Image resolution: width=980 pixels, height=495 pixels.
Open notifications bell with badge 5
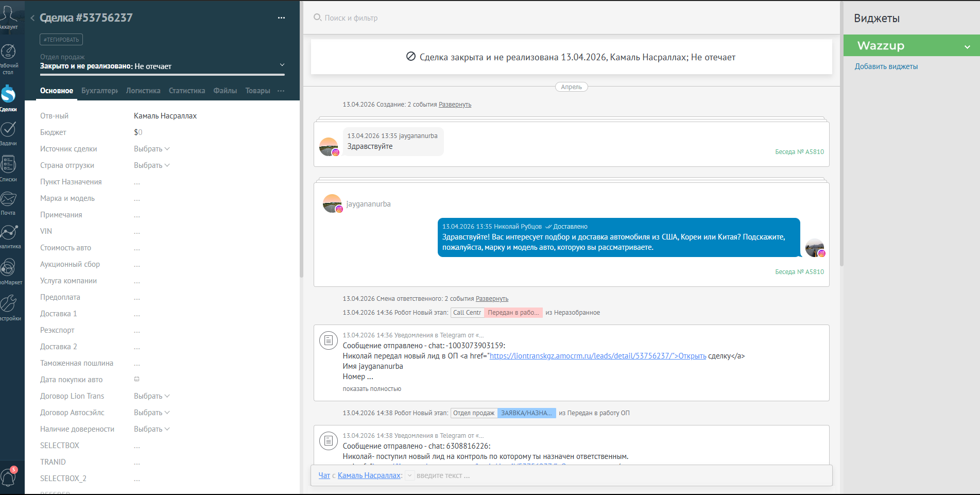[8, 476]
